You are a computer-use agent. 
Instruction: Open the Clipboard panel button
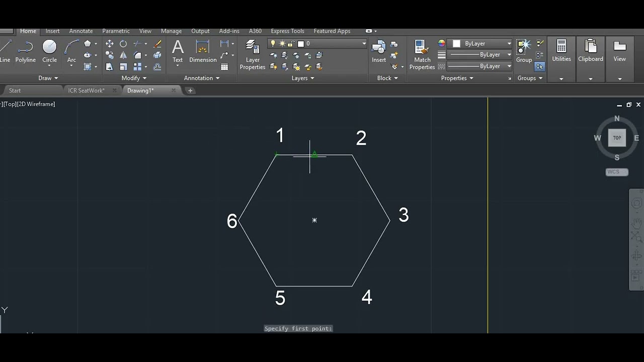click(x=591, y=59)
